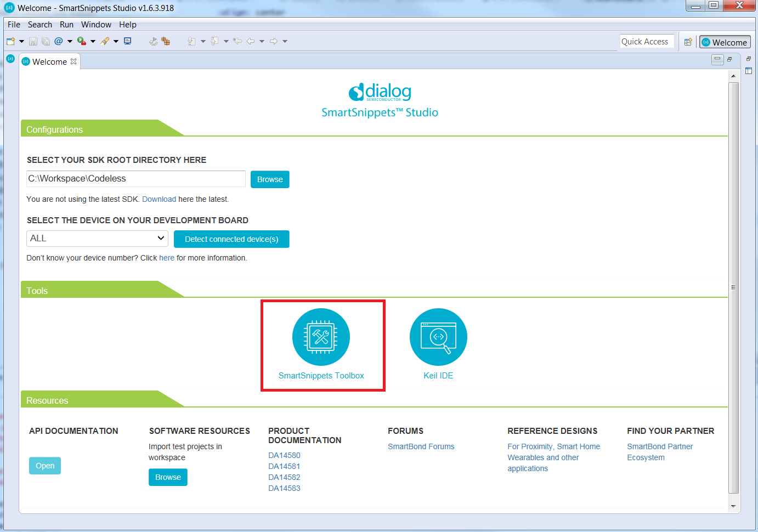Screen dimensions: 758x532
Task: Click the brown grid blocks icon
Action: (x=166, y=41)
